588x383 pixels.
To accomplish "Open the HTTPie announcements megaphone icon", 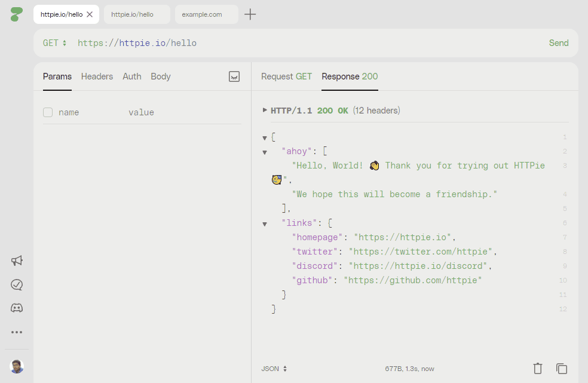I will click(x=17, y=261).
